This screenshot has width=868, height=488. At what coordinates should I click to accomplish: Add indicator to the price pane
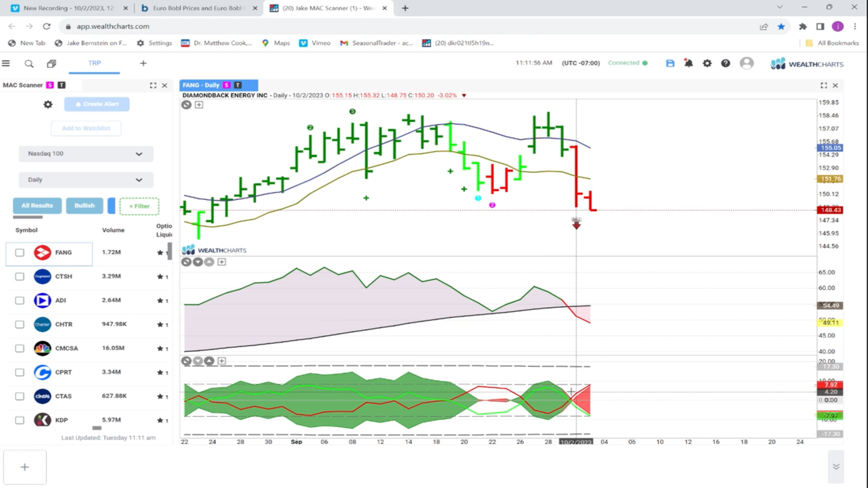click(x=199, y=105)
